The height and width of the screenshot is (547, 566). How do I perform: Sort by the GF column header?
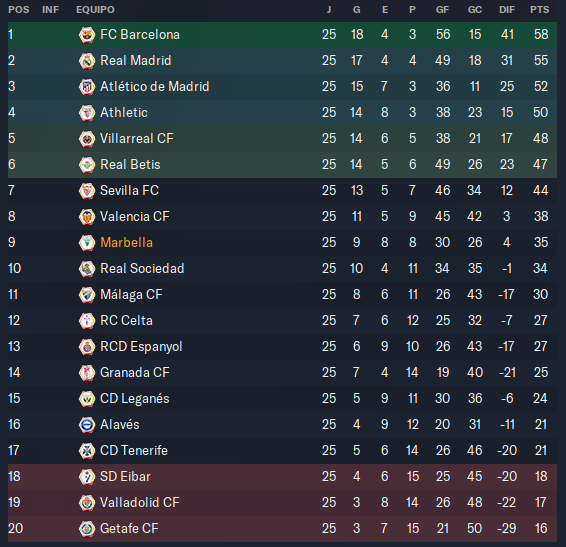(443, 10)
